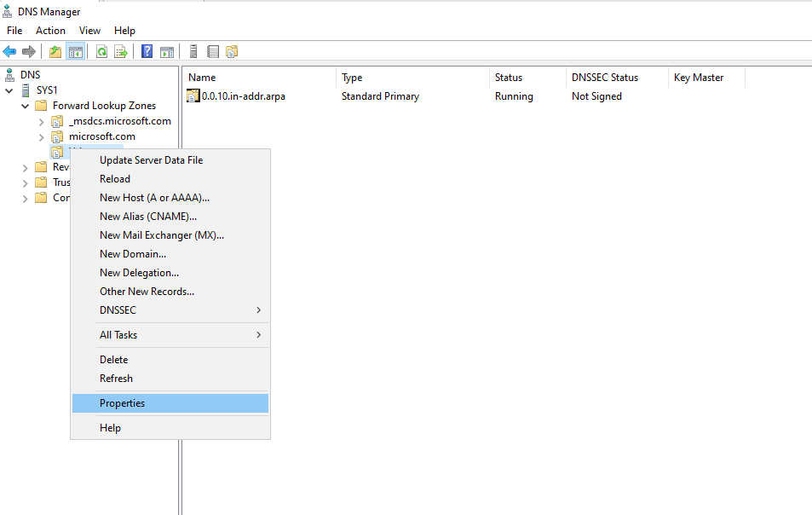Click the SYS1 server icon in tree
Image resolution: width=812 pixels, height=515 pixels.
click(x=26, y=90)
